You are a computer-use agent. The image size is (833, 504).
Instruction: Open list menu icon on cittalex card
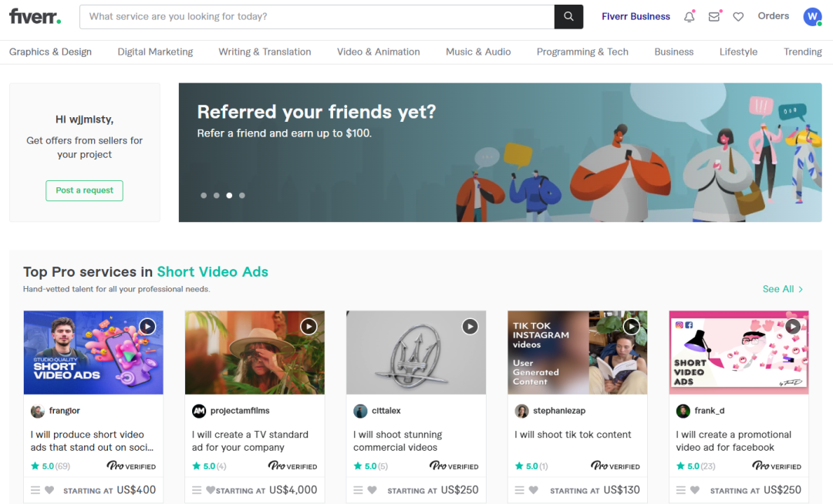(358, 490)
